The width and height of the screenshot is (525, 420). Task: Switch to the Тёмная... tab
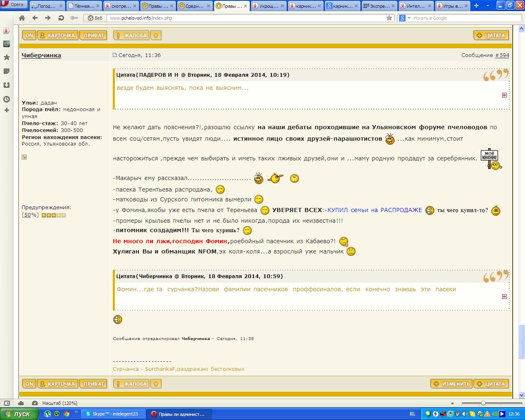point(84,6)
